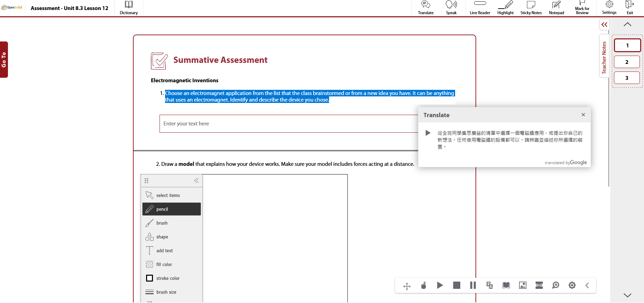Open Settings in the top toolbar

pos(609,8)
